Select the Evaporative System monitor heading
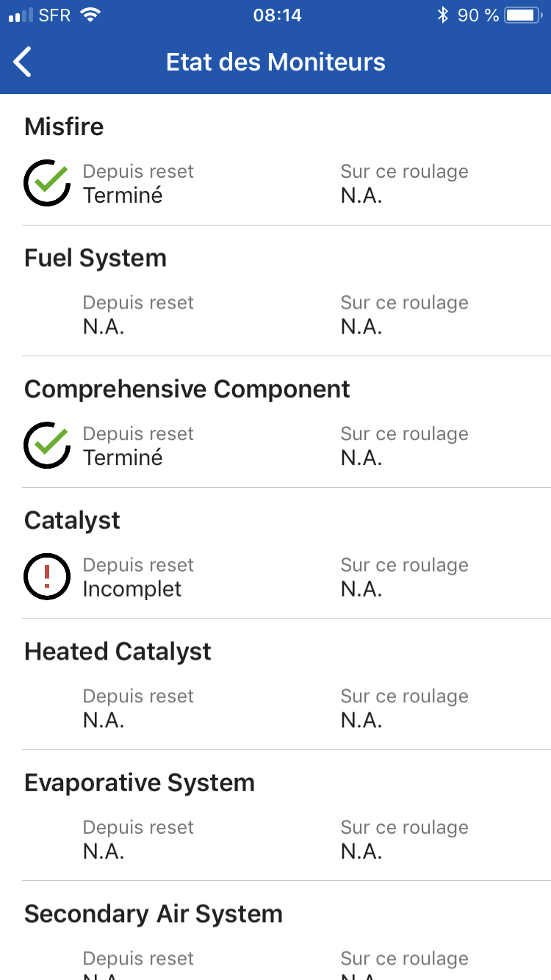This screenshot has height=980, width=551. (140, 782)
